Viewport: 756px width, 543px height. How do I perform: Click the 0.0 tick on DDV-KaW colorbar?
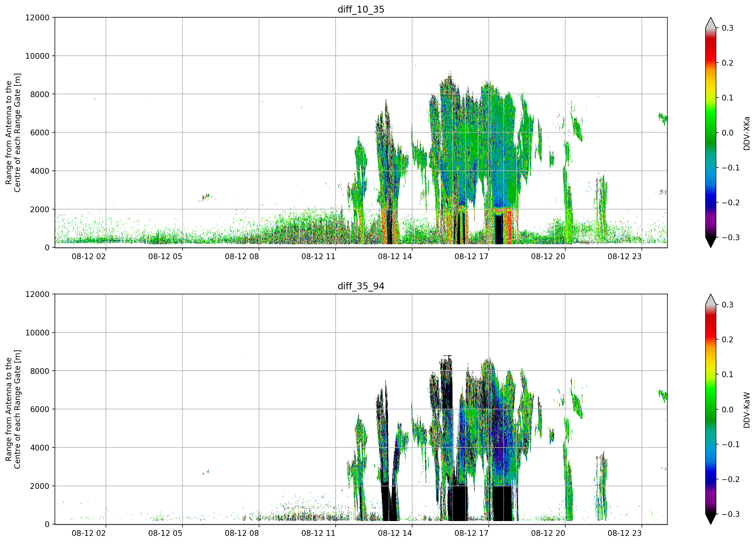point(727,410)
